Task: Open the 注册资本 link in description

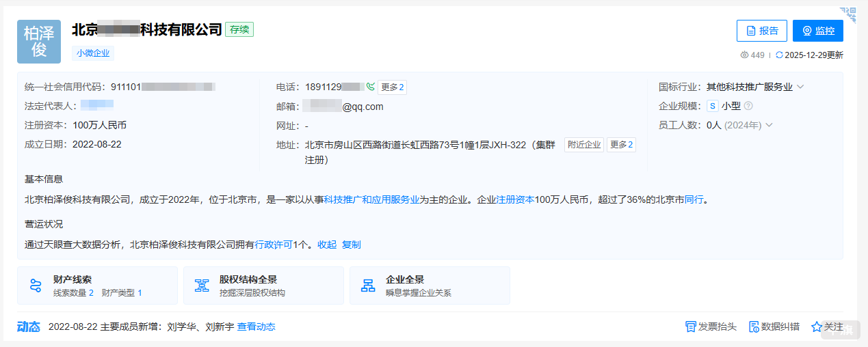Action: pyautogui.click(x=515, y=200)
